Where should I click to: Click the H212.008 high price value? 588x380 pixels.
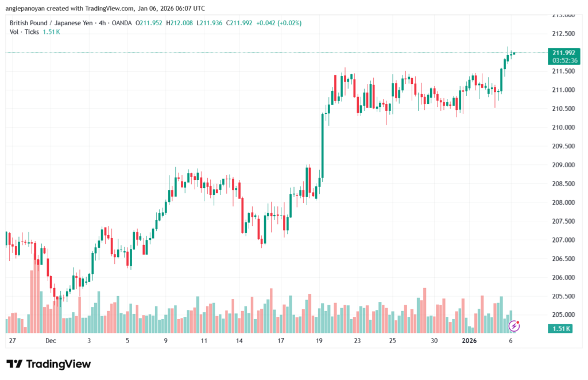click(180, 23)
